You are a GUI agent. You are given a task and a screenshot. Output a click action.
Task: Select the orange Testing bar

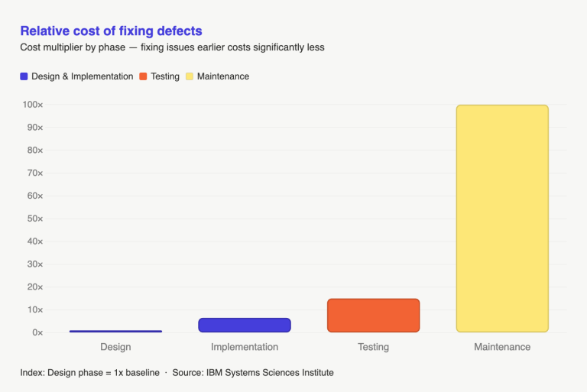373,316
